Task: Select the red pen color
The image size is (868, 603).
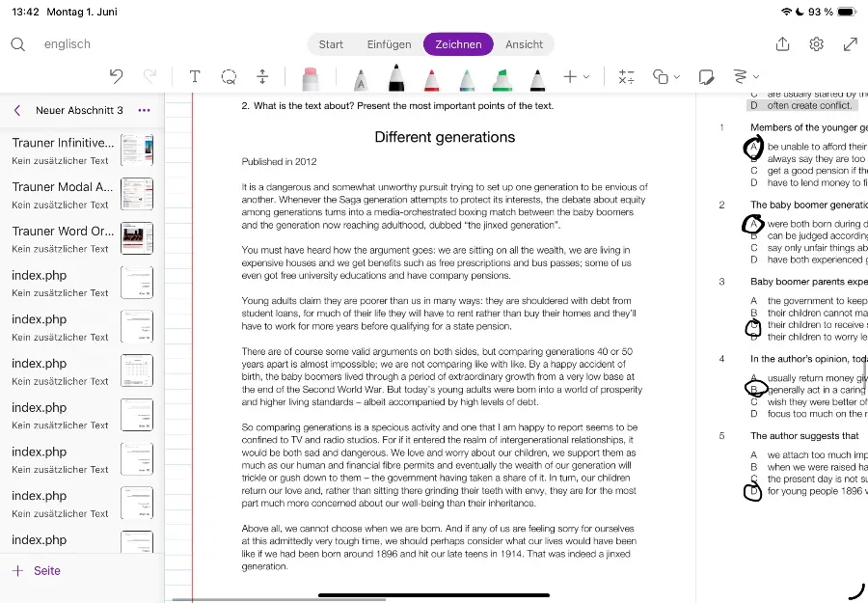Action: 432,79
